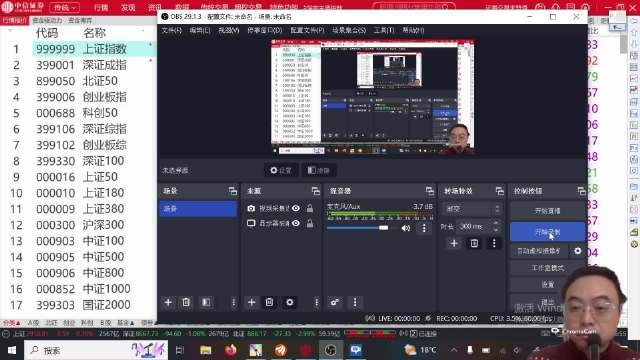The height and width of the screenshot is (360, 640).
Task: Open OBS 停靠窗口(D) menu
Action: 264,30
